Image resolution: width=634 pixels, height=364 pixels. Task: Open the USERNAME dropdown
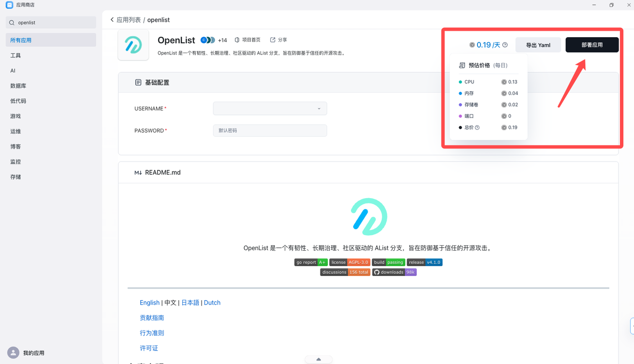click(270, 108)
